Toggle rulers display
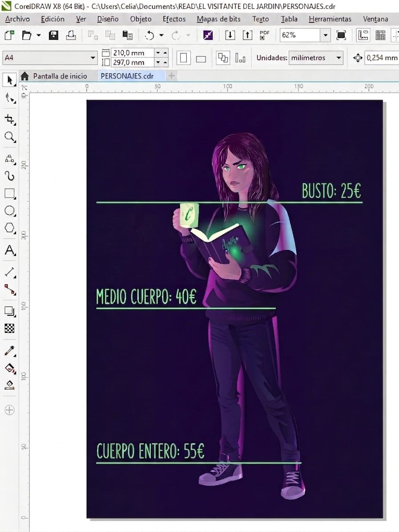 363,35
